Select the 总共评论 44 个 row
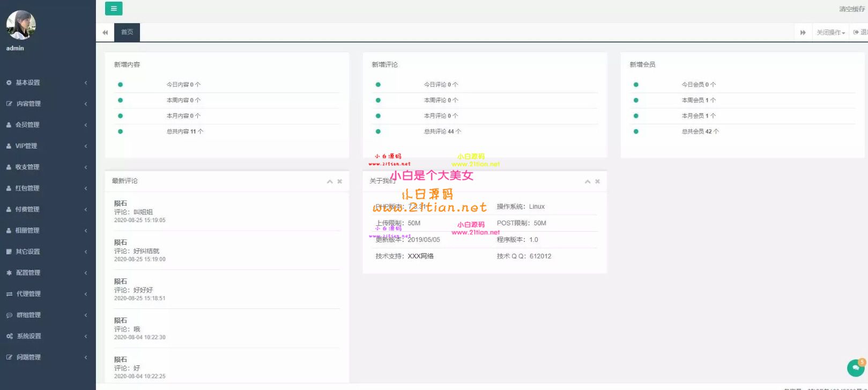868x390 pixels. tap(485, 131)
